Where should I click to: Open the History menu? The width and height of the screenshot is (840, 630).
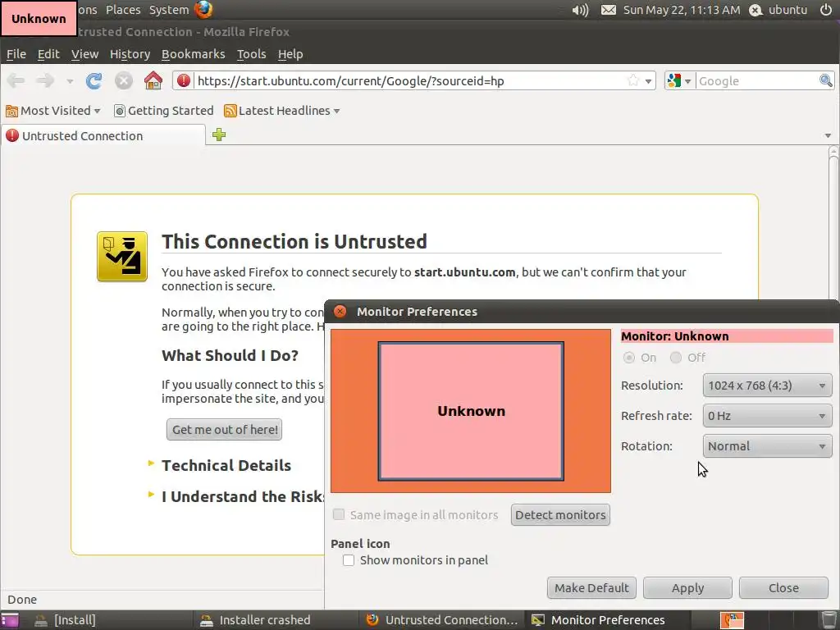(130, 54)
